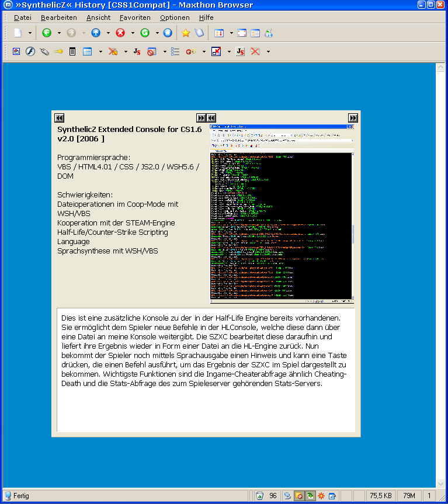Click the scrollbar up arrow

[440, 67]
